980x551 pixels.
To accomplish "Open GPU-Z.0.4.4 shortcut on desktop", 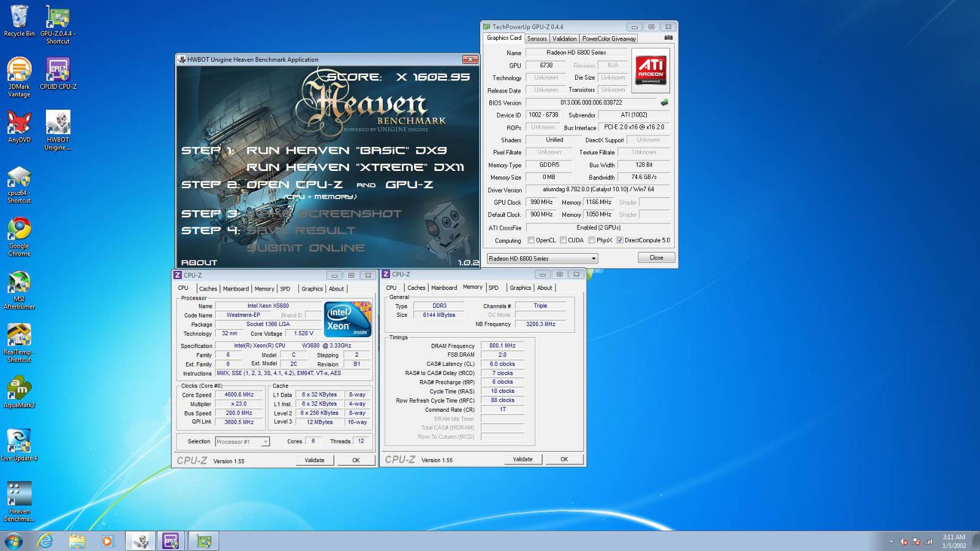I will pos(58,25).
